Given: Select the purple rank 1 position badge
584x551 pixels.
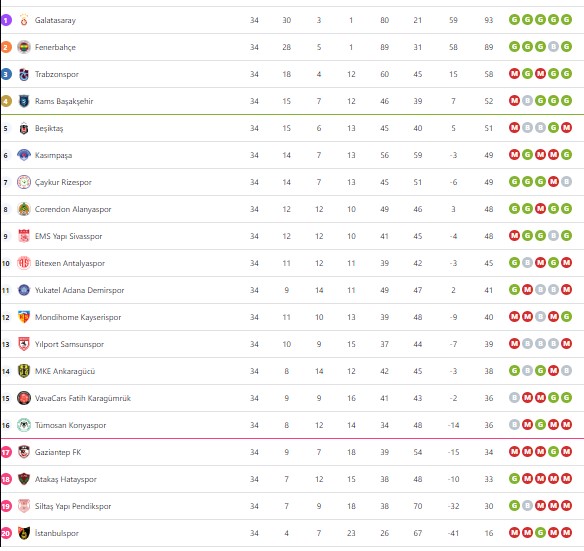Looking at the screenshot, I should coord(6,20).
